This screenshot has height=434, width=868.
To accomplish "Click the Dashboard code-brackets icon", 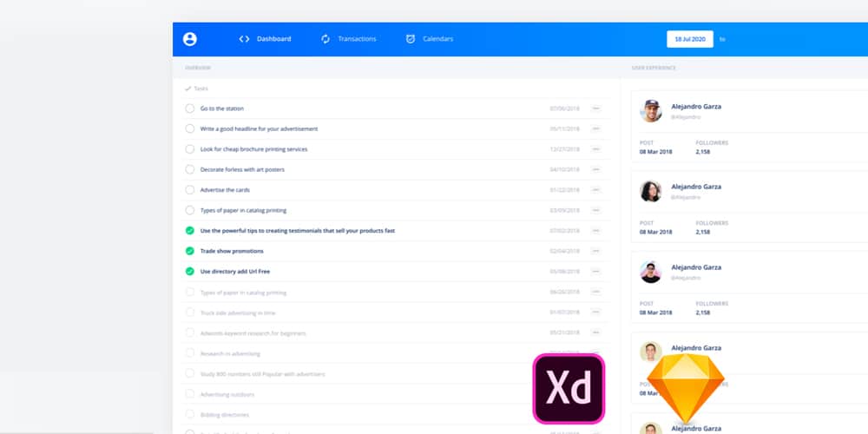I will coord(244,39).
